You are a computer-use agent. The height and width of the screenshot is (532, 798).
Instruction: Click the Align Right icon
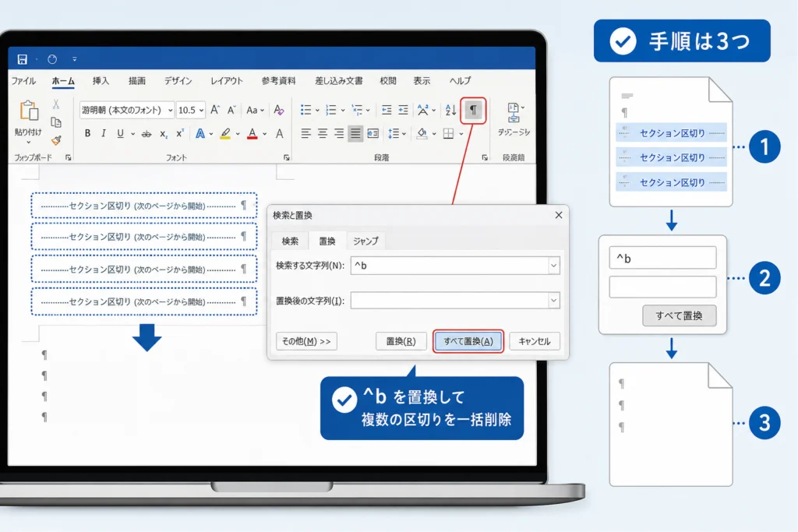[339, 134]
